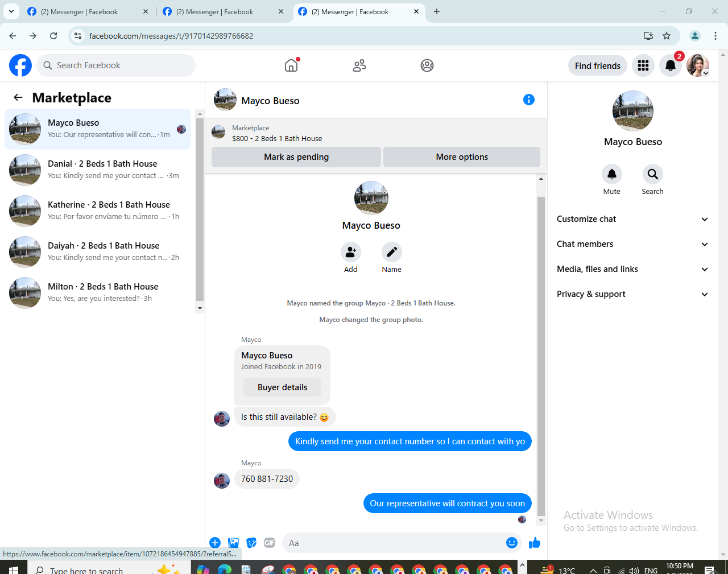This screenshot has height=574, width=728.
Task: Click the Facebook logo icon
Action: 20,65
